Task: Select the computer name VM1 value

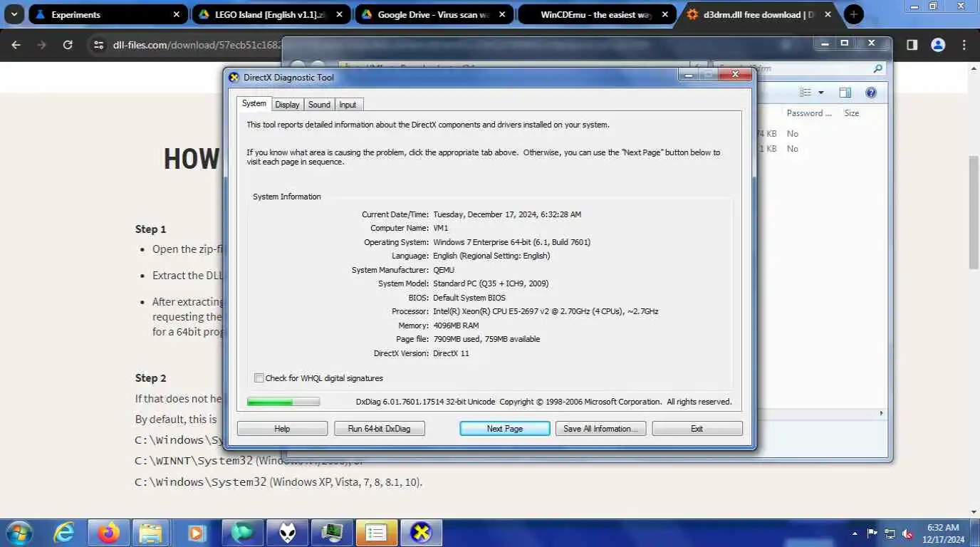Action: click(x=441, y=228)
